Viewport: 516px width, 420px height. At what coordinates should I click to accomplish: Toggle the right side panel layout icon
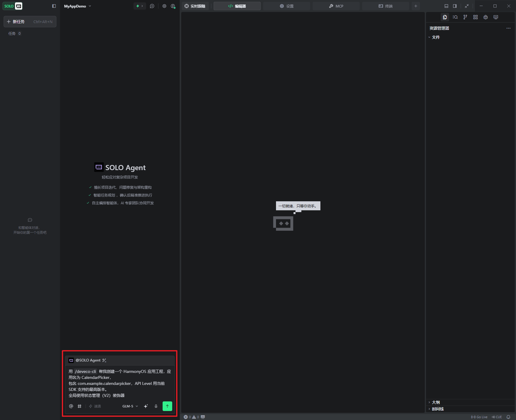click(455, 6)
